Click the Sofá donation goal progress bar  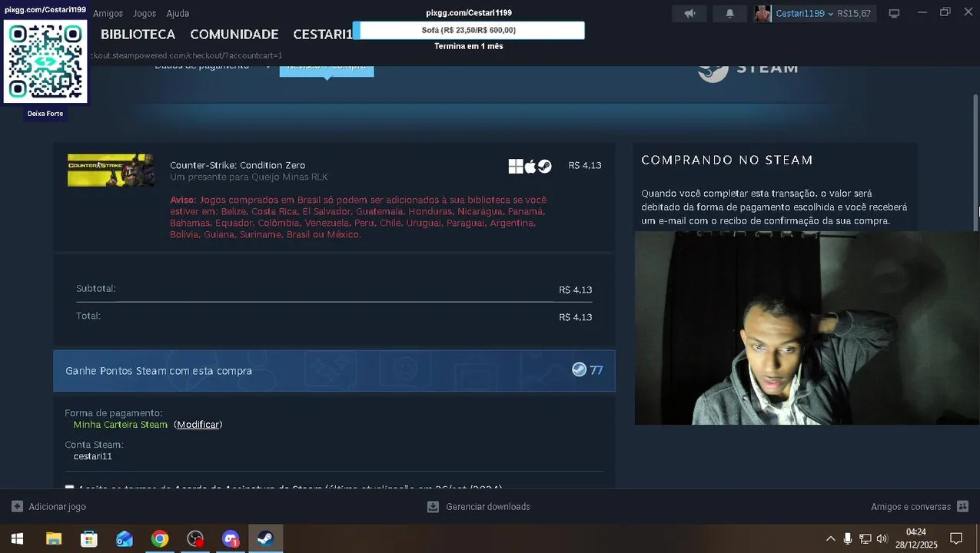click(x=469, y=30)
